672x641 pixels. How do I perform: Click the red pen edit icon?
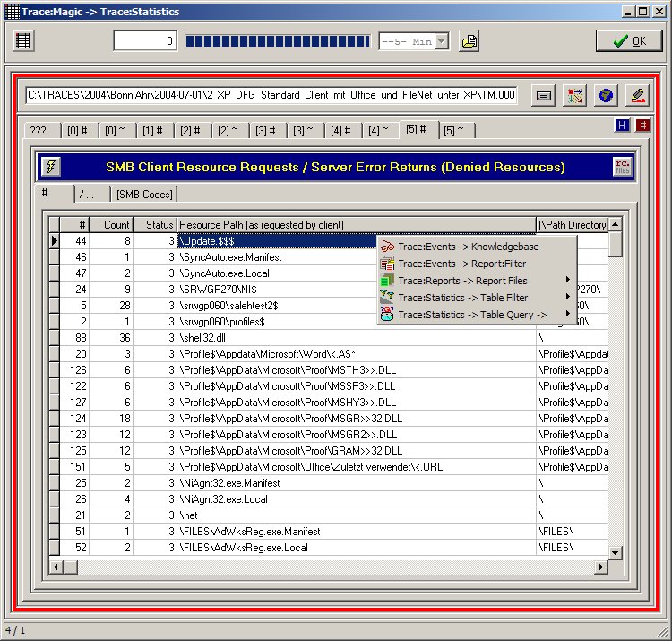pos(637,95)
